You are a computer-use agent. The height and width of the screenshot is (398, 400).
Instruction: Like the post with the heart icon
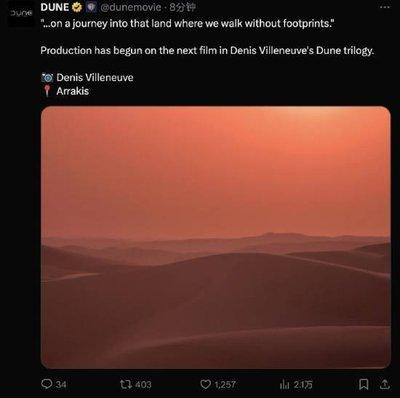point(206,384)
